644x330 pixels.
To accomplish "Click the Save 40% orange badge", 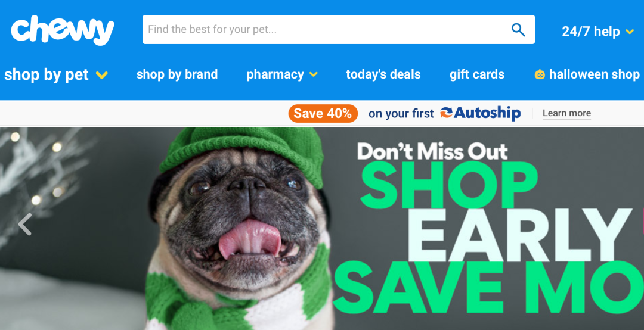I will click(x=323, y=113).
